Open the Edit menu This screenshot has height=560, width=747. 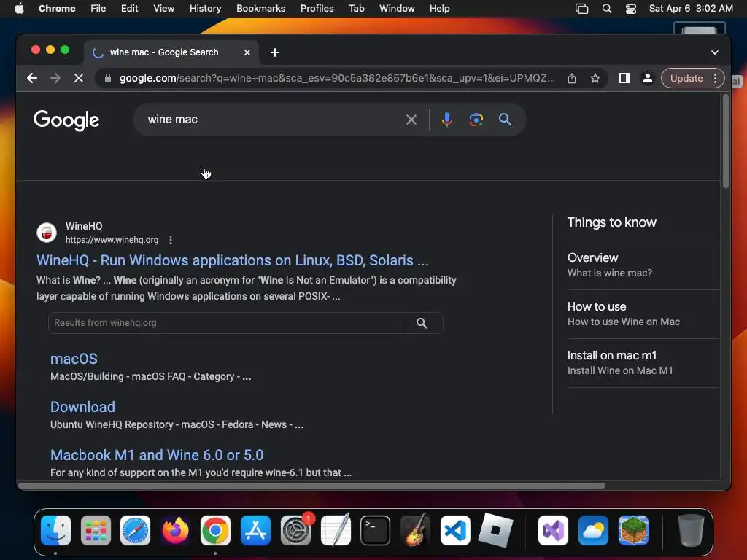pyautogui.click(x=129, y=9)
